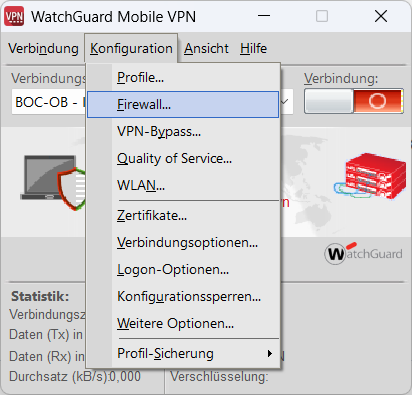This screenshot has width=412, height=395.
Task: Choose Profile... from the menu
Action: tap(183, 78)
